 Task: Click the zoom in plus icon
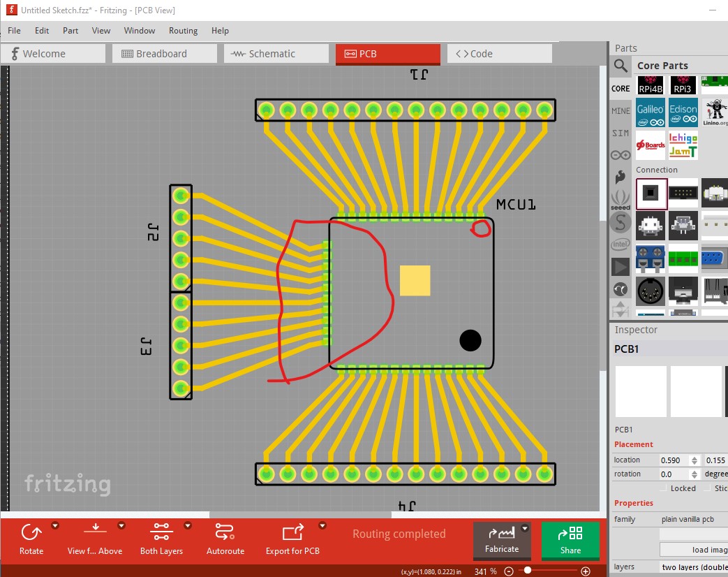tap(586, 571)
